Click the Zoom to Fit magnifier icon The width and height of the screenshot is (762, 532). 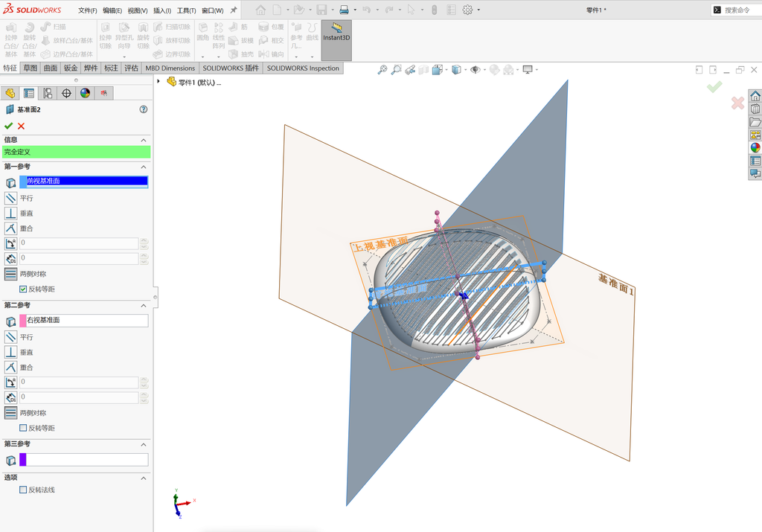pyautogui.click(x=382, y=70)
